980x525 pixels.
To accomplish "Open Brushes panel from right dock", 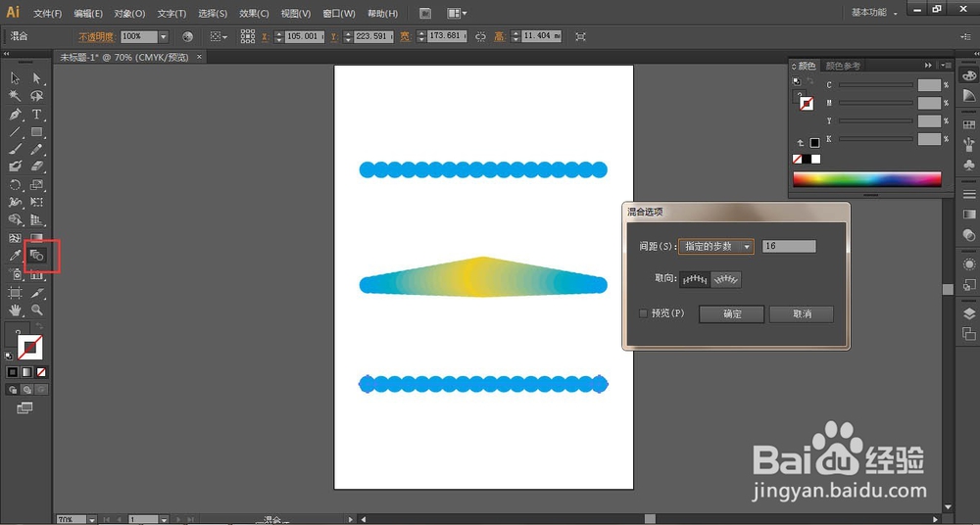I will click(x=969, y=145).
